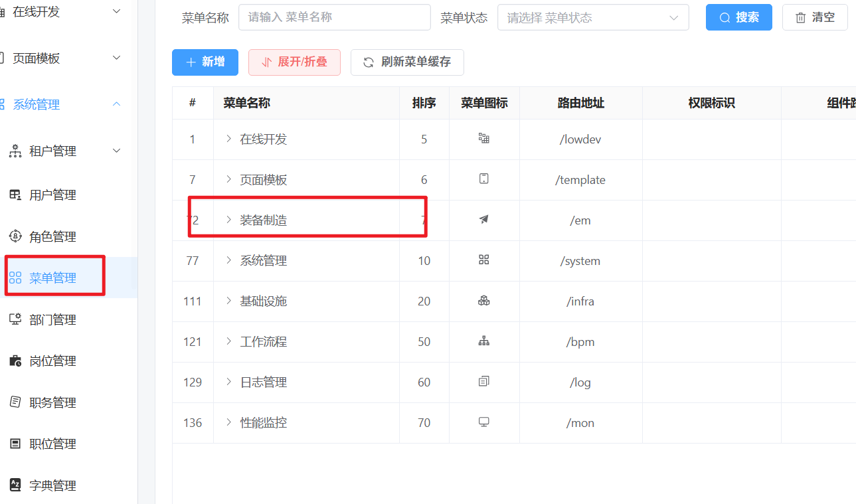This screenshot has width=856, height=504.
Task: Expand the 系统管理 row in table
Action: tap(228, 260)
